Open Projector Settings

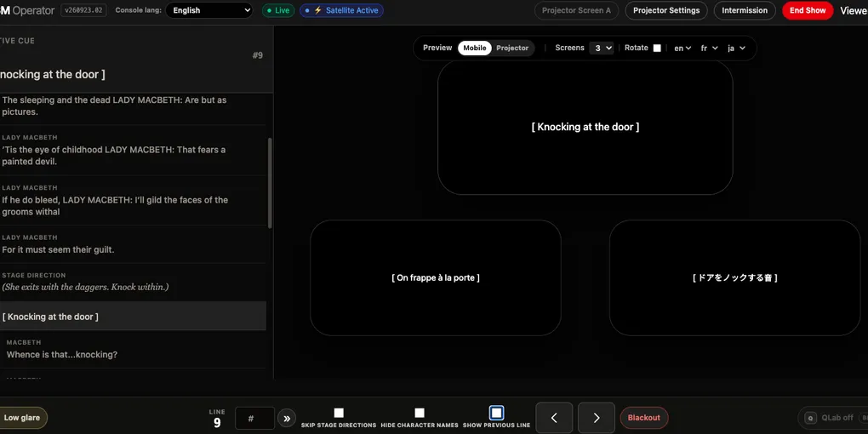(x=666, y=10)
